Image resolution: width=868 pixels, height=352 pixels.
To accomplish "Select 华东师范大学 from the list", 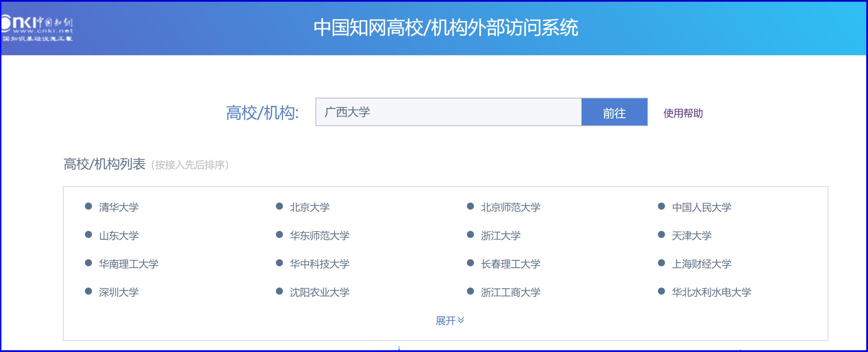I will 320,235.
